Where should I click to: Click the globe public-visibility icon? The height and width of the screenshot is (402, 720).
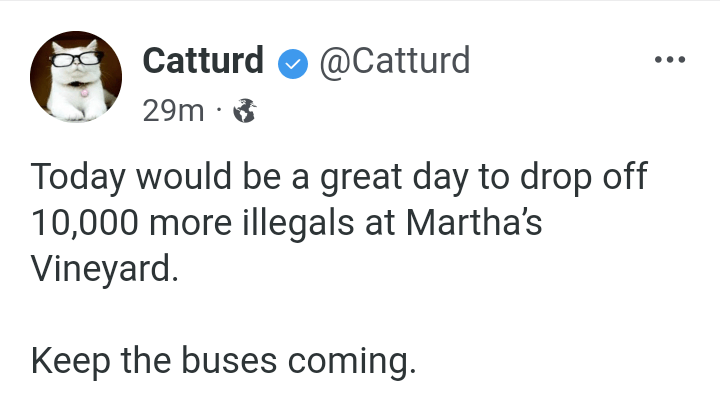[244, 112]
